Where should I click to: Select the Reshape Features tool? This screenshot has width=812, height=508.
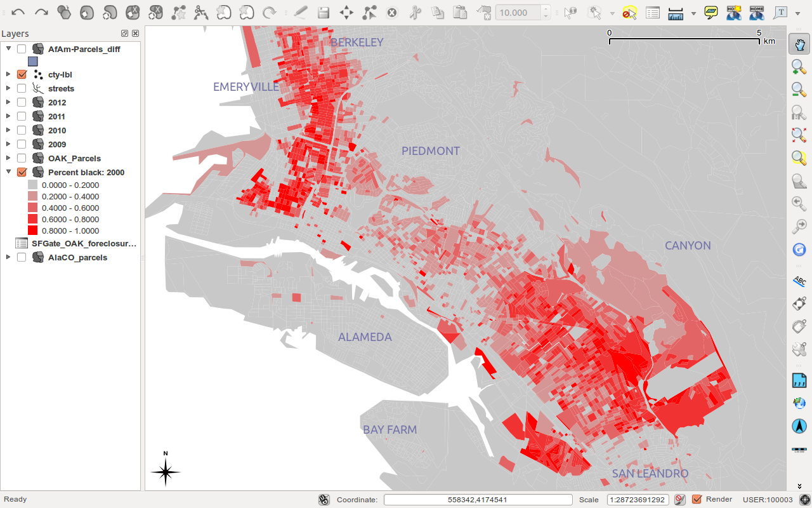[x=179, y=12]
